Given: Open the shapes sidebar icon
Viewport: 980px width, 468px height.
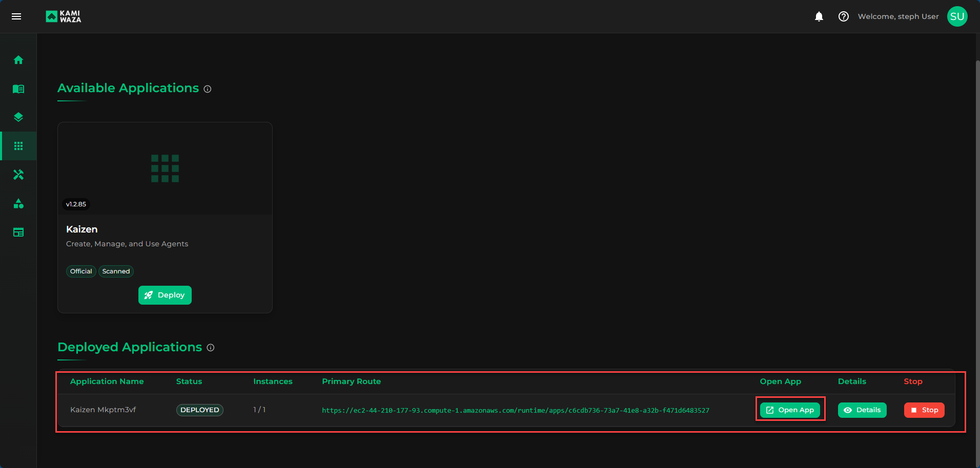Looking at the screenshot, I should (x=18, y=203).
